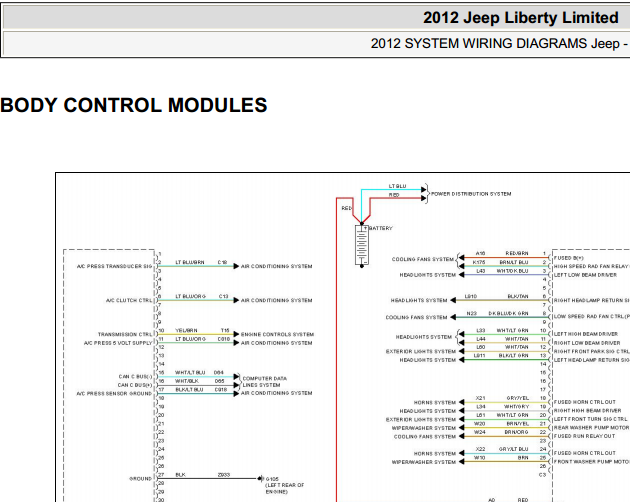Click connector label 'C3' below pin 26
630x502 pixels.
(542, 475)
